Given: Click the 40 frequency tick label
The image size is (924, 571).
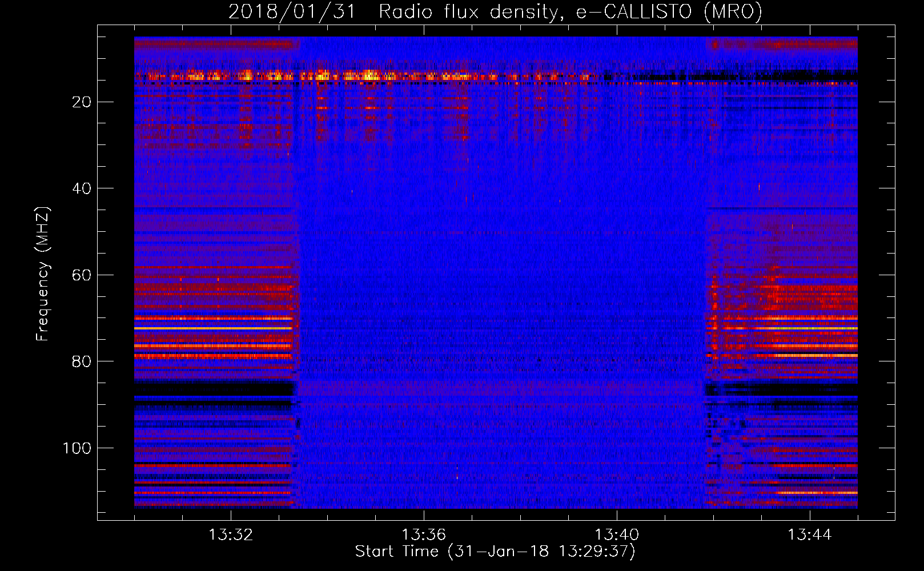Looking at the screenshot, I should [82, 188].
